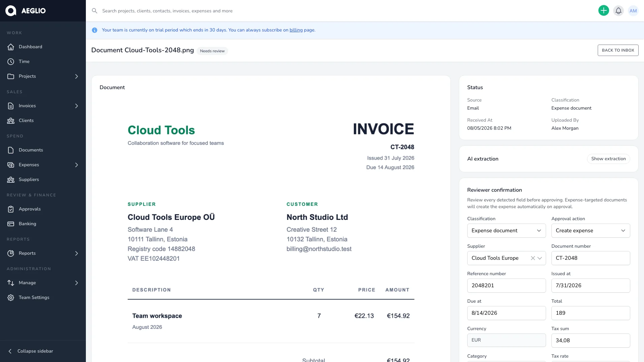
Task: Open the notifications bell
Action: [x=618, y=11]
